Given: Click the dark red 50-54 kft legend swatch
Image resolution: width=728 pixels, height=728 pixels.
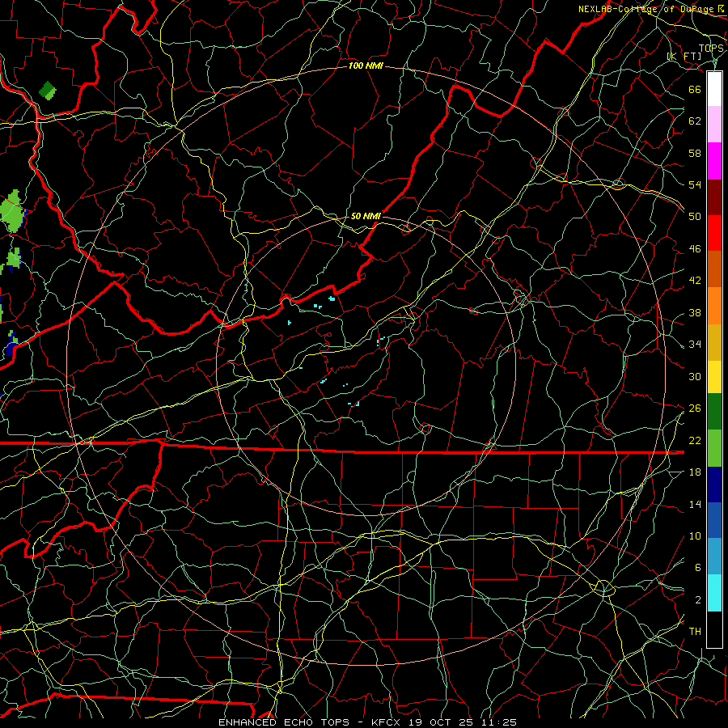Looking at the screenshot, I should pos(714,197).
